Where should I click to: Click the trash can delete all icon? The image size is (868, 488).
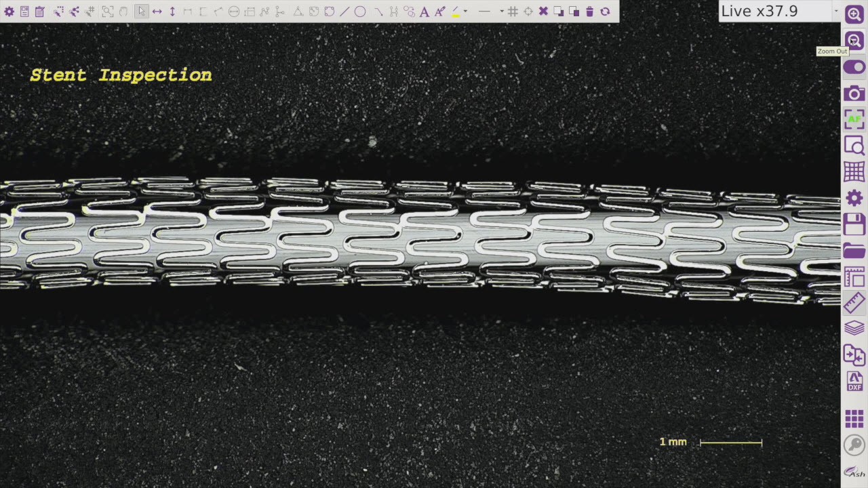coord(589,12)
